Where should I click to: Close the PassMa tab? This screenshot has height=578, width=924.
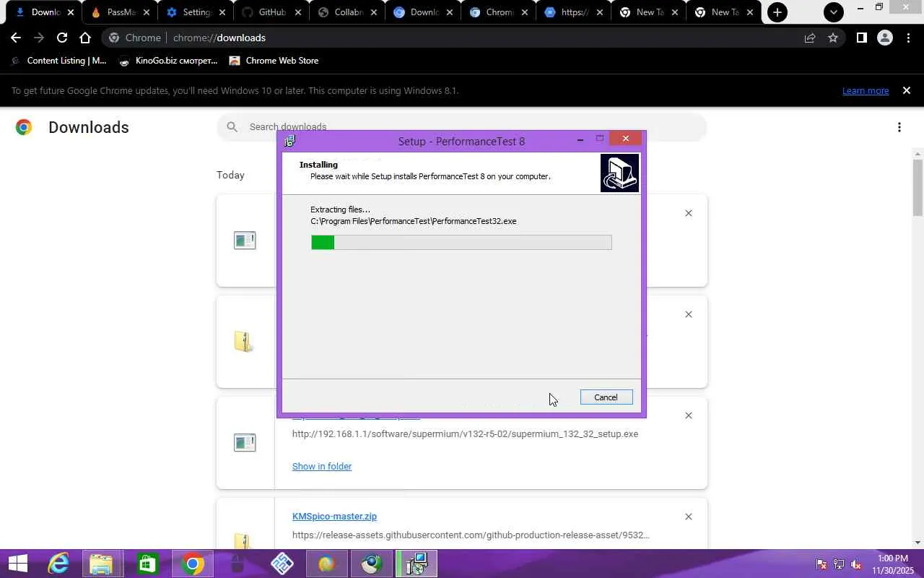(x=146, y=12)
